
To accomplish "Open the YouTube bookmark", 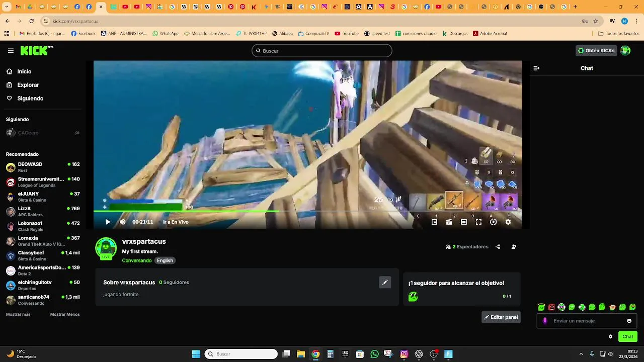I will 347,34.
